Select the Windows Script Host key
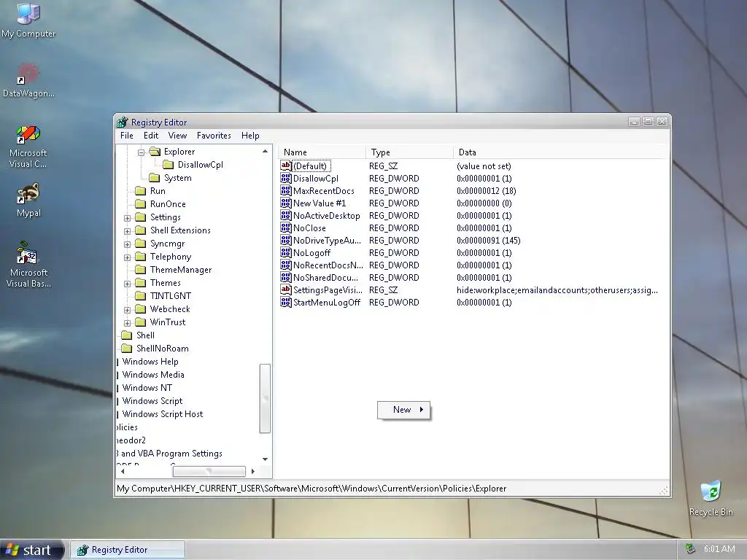The width and height of the screenshot is (747, 560). point(163,414)
